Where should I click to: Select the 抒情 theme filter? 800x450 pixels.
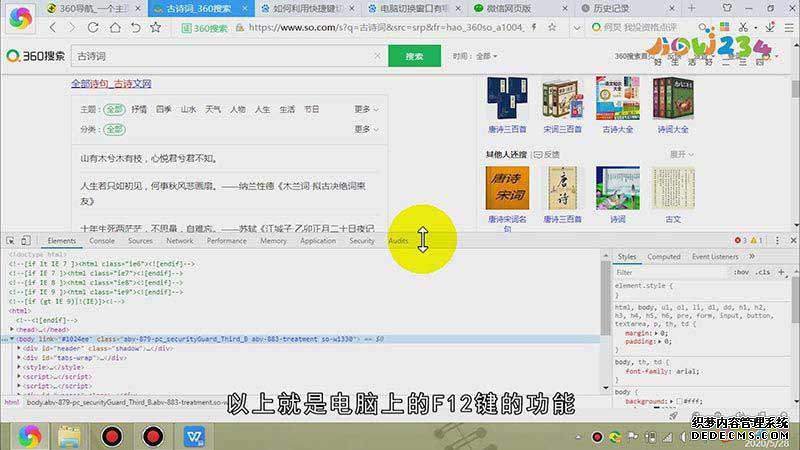click(139, 109)
